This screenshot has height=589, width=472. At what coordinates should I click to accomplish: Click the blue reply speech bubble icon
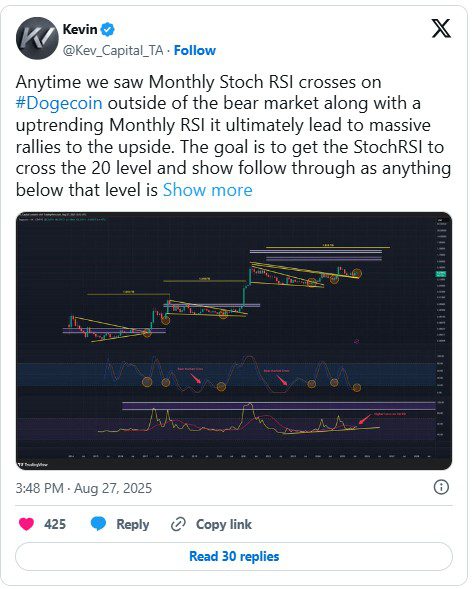pos(98,523)
